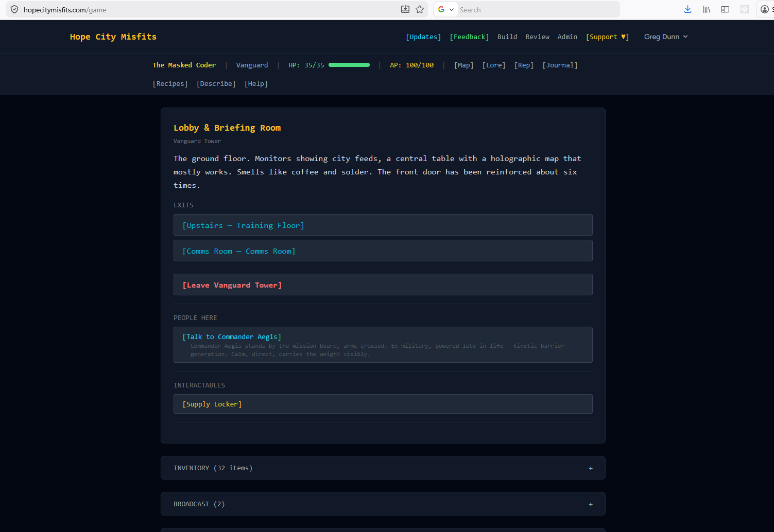Open the Greg Dunn user dropdown
This screenshot has width=774, height=532.
coord(665,37)
